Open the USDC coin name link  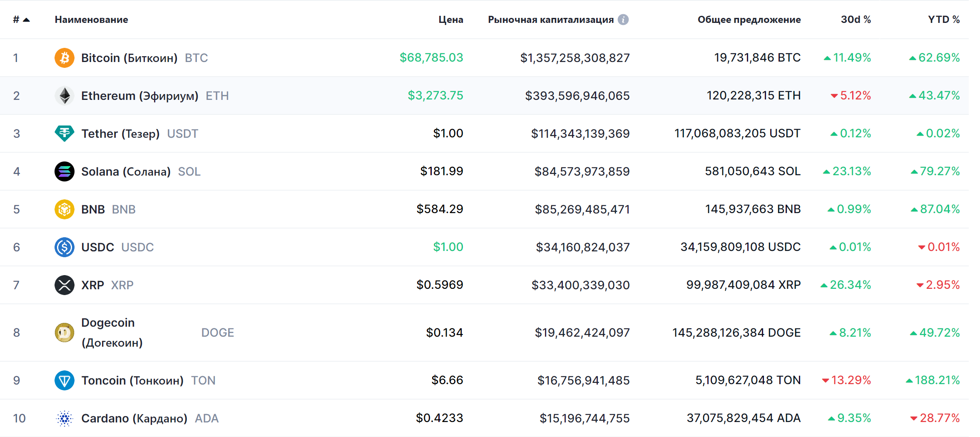click(x=97, y=247)
